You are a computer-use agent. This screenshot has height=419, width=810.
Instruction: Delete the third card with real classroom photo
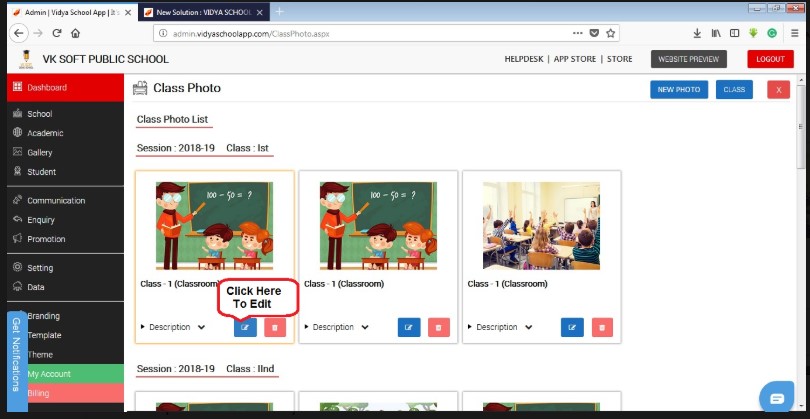[x=602, y=327]
